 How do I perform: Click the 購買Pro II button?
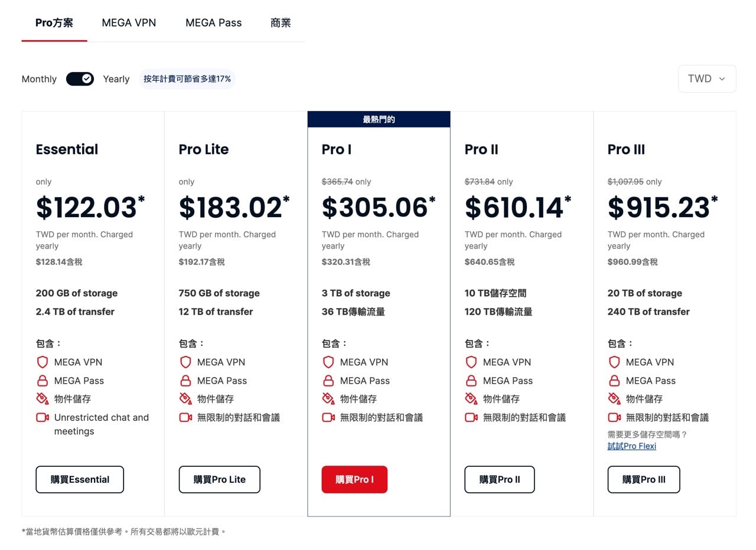pyautogui.click(x=500, y=479)
